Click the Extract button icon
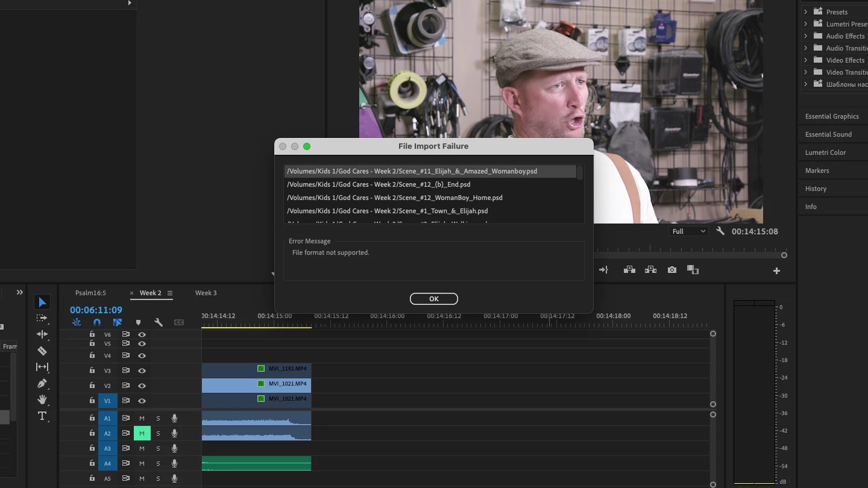This screenshot has height=488, width=868. point(650,270)
